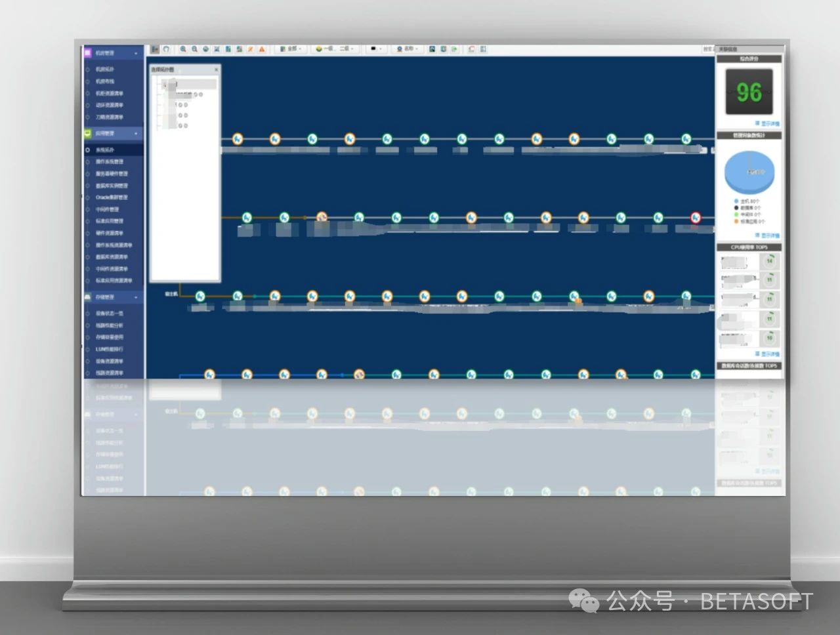
Task: Click the zoom in magnifier icon
Action: (183, 49)
